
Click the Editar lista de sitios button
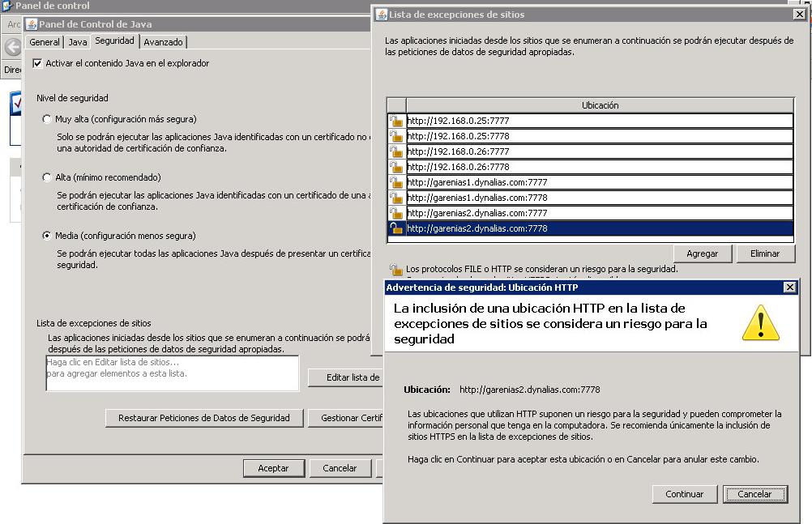[x=346, y=377]
